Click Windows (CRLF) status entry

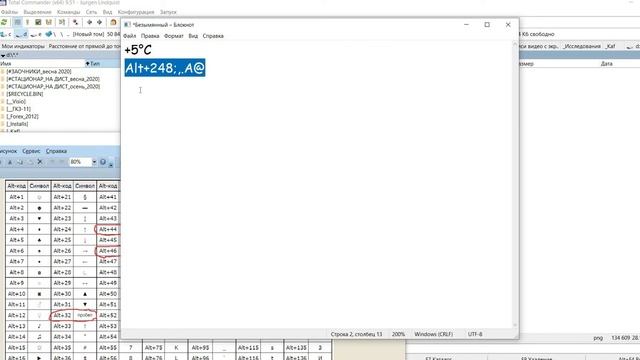433,334
